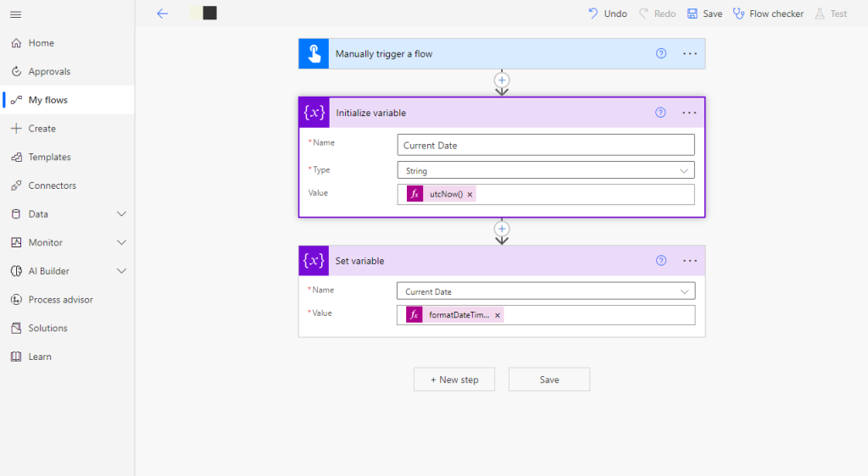Viewport: 868px width, 476px height.
Task: Click the Undo toolbar button
Action: click(607, 14)
